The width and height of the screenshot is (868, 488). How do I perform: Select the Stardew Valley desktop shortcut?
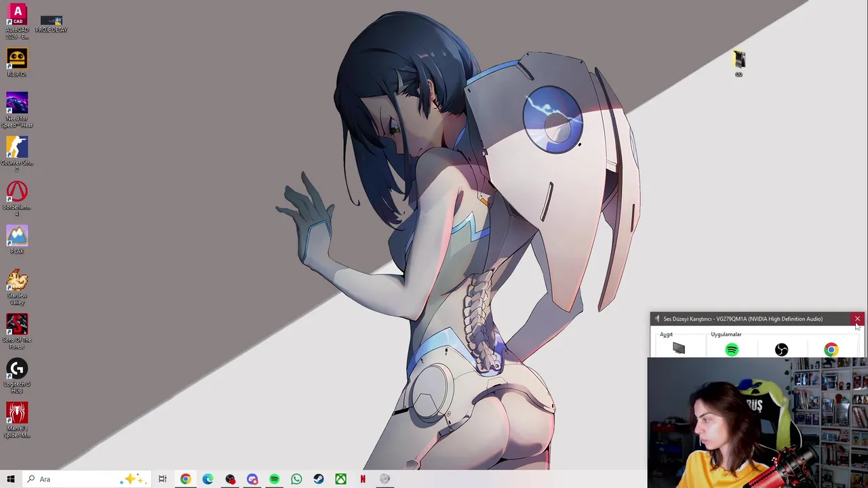click(x=17, y=287)
